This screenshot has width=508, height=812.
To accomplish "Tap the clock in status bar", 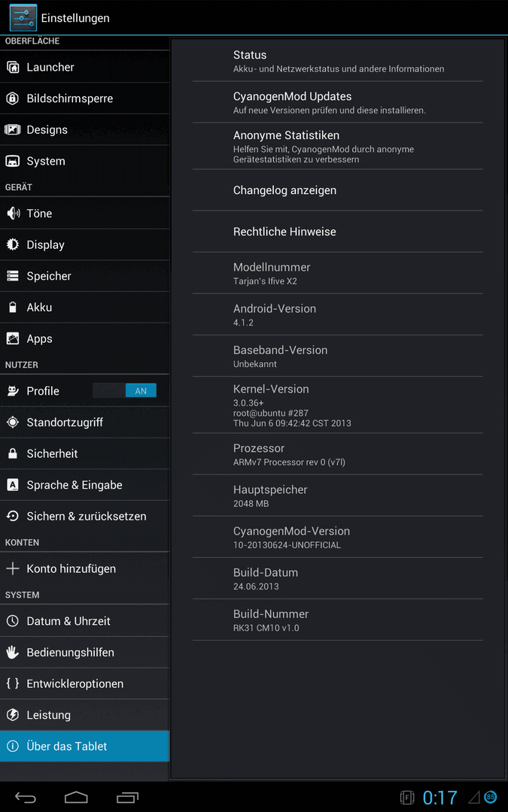I will 440,798.
